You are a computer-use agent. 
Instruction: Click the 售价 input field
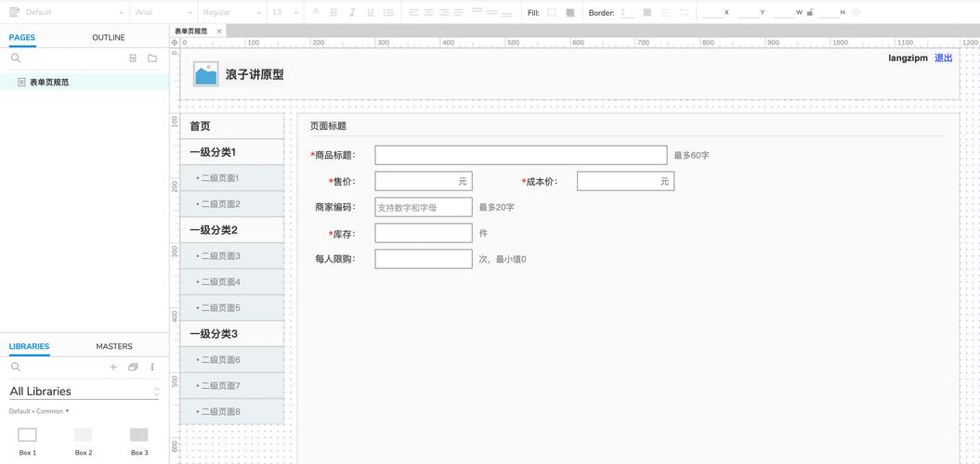pos(424,181)
